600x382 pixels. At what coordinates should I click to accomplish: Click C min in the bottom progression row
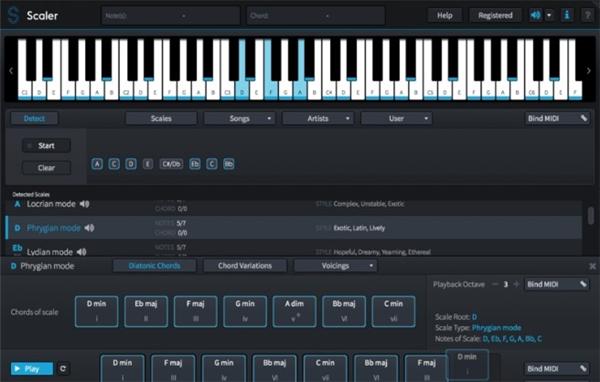click(x=325, y=368)
